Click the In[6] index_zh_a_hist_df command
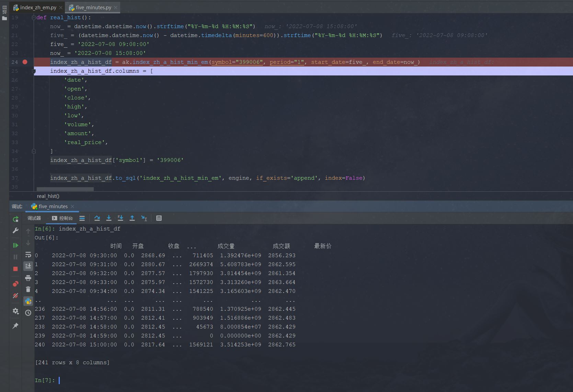 click(x=90, y=229)
